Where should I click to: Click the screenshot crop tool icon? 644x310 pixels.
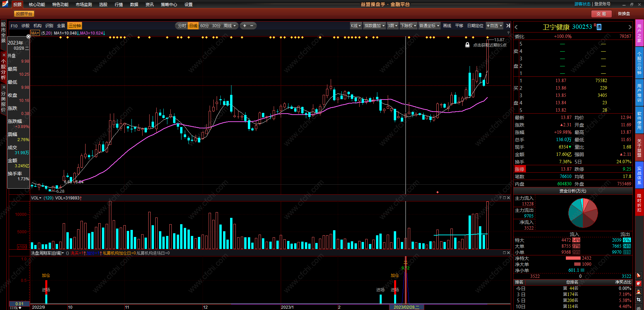pyautogui.click(x=639, y=300)
